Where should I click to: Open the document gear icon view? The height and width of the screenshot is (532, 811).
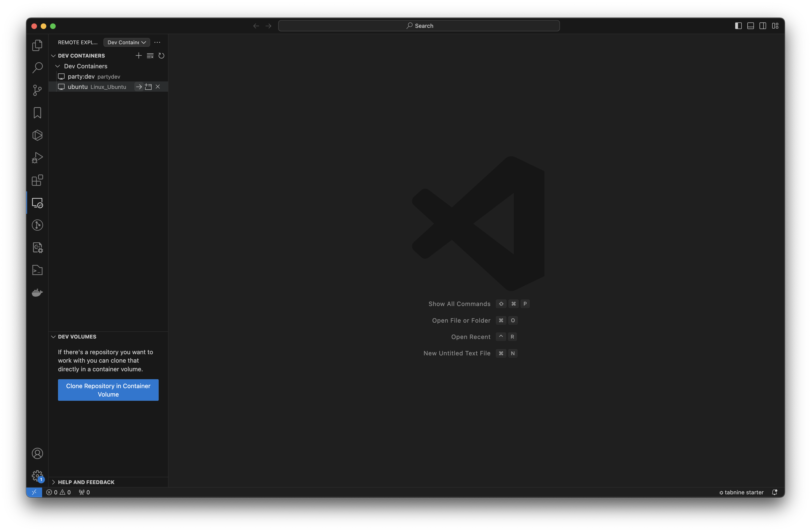(37, 248)
